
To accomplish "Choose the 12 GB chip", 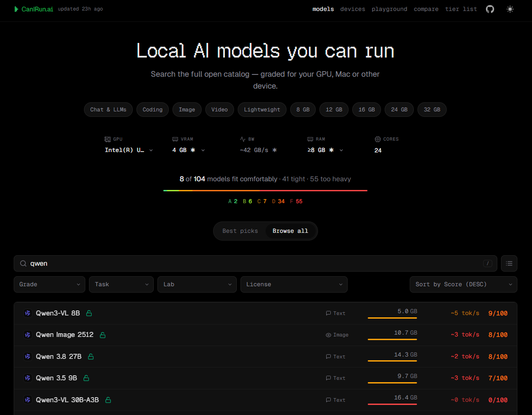I will pos(334,110).
